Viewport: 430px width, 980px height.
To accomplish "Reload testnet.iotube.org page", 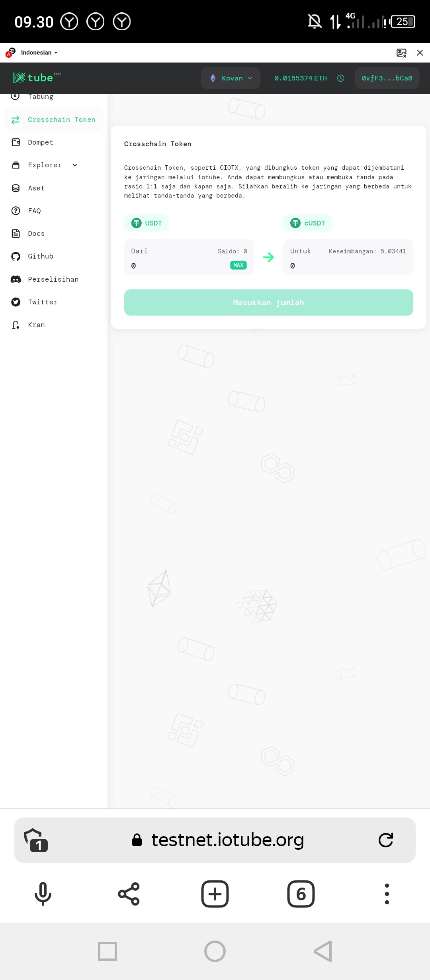I will tap(385, 840).
